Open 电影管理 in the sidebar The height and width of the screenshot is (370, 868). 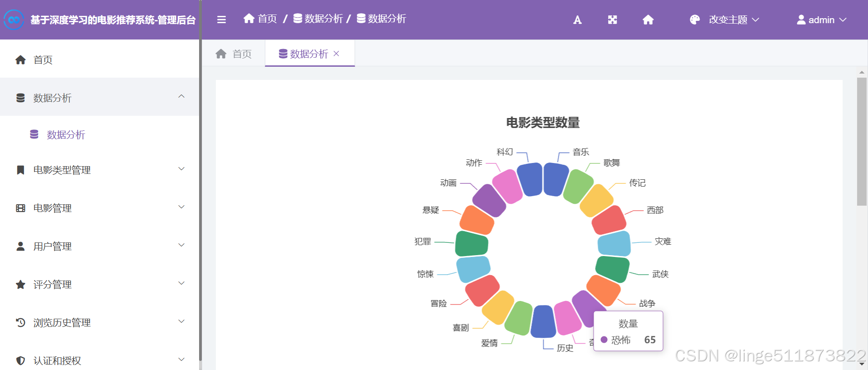coord(99,208)
